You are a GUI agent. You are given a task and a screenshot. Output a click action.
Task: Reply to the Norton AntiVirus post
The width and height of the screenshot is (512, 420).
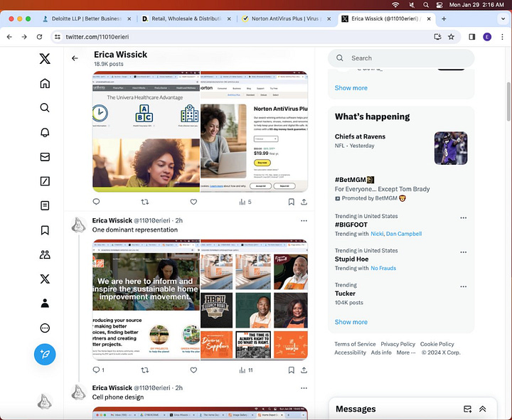tap(96, 202)
